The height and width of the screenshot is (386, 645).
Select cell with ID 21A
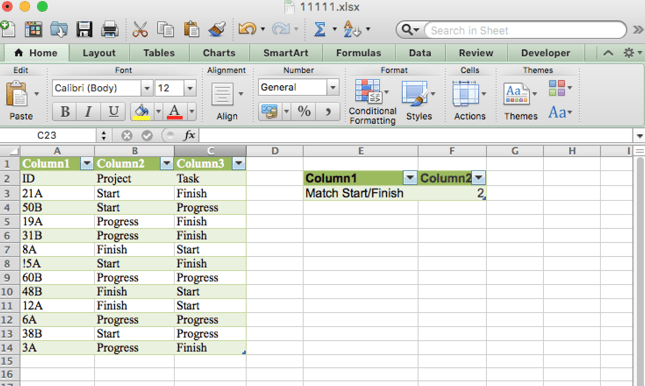(58, 193)
